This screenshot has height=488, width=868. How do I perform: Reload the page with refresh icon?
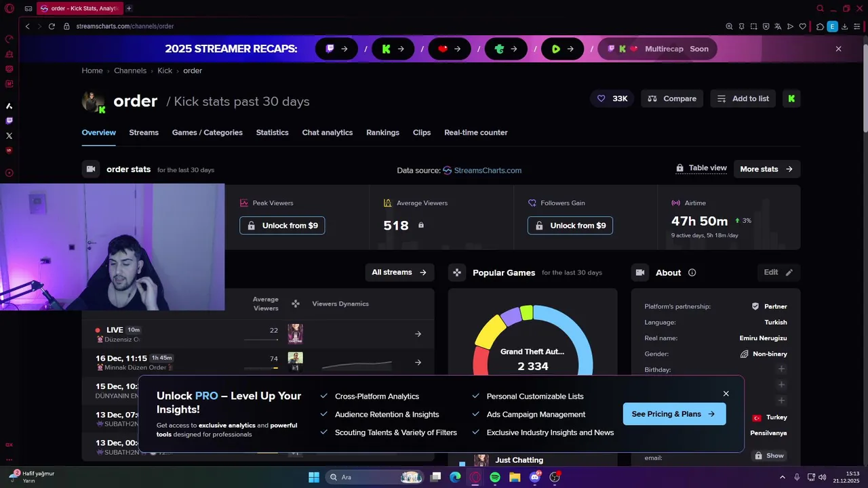coord(52,26)
